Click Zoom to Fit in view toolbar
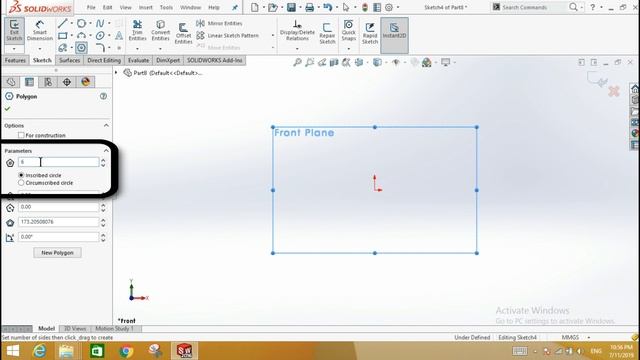This screenshot has width=640, height=360. pyautogui.click(x=298, y=62)
